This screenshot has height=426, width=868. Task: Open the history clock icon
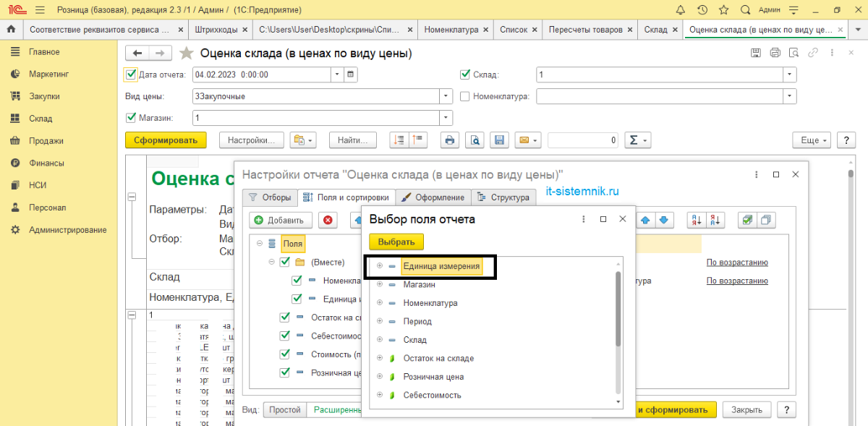tap(702, 10)
